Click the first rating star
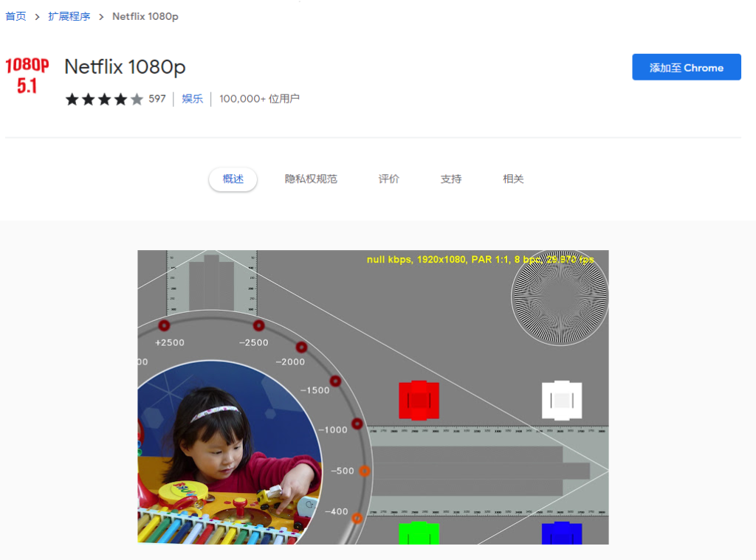This screenshot has height=560, width=756. click(72, 100)
